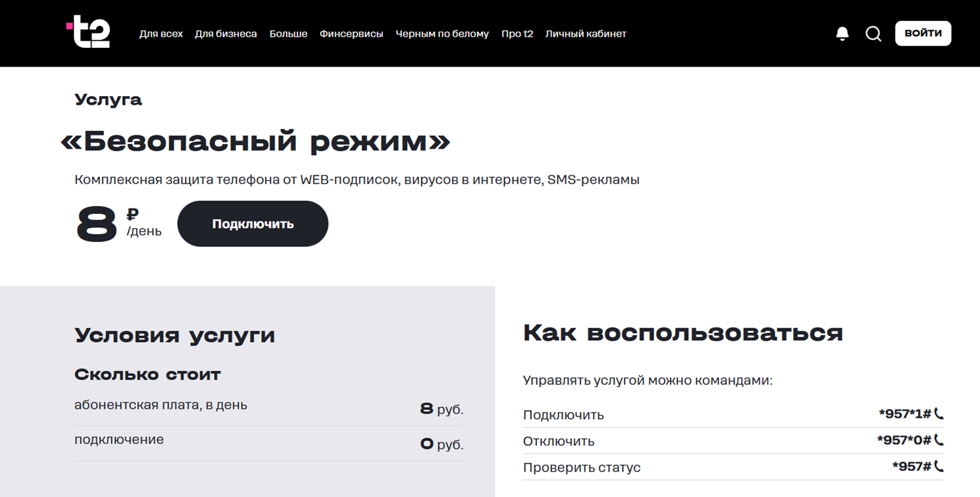Open the search magnifier icon
Viewport: 980px width, 497px height.
pyautogui.click(x=874, y=33)
